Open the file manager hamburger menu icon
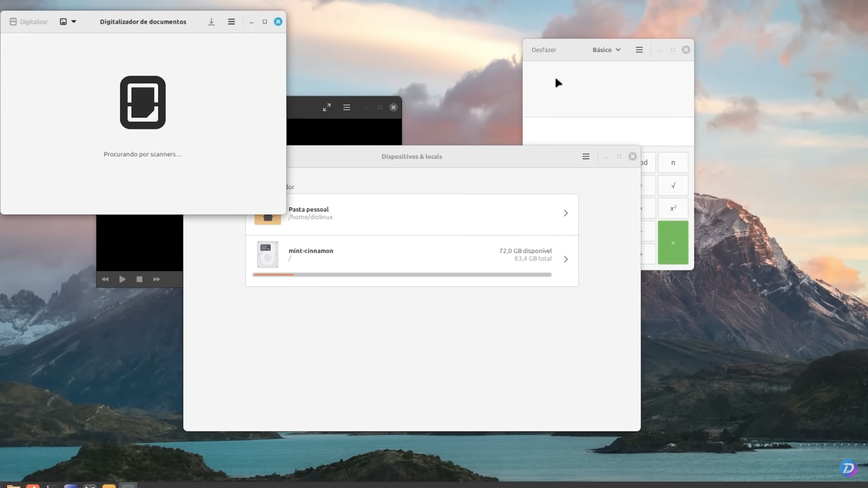This screenshot has width=868, height=488. (585, 156)
